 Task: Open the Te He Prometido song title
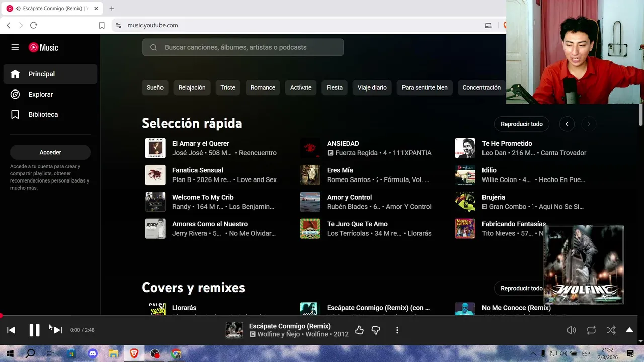click(507, 144)
